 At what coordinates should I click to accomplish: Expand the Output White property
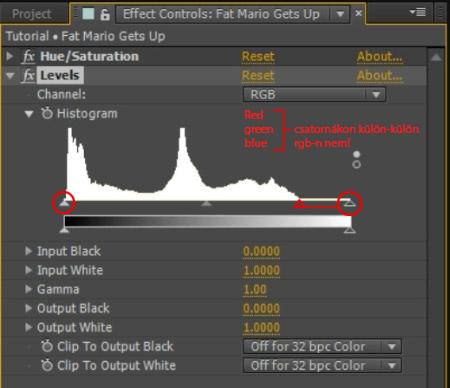pos(29,327)
